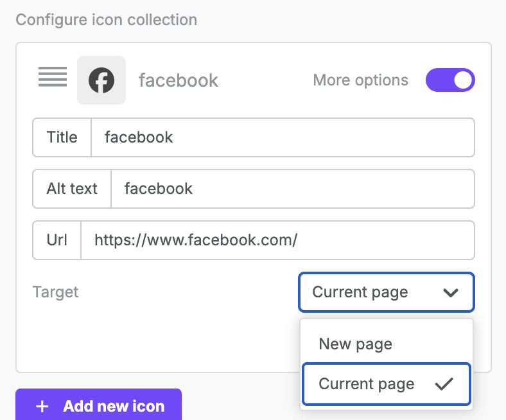Screen dimensions: 506x420
Task: Click the Url field label
Action: [x=57, y=240]
